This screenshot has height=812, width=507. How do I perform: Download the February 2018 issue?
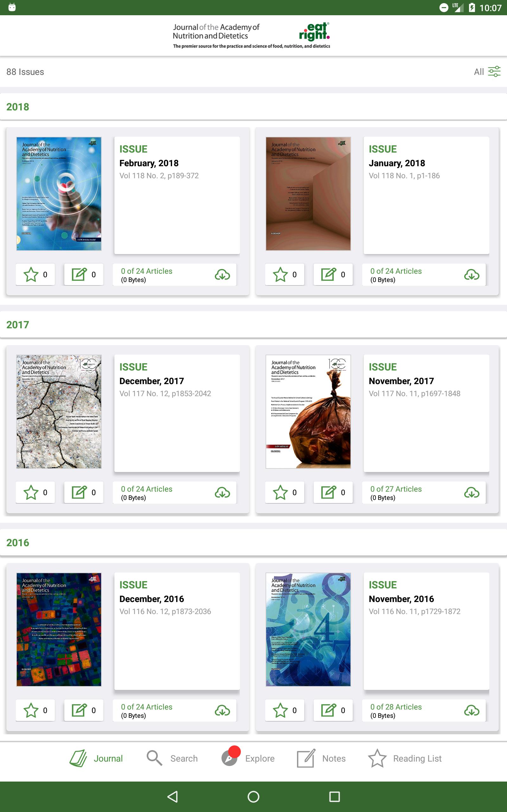pos(222,275)
